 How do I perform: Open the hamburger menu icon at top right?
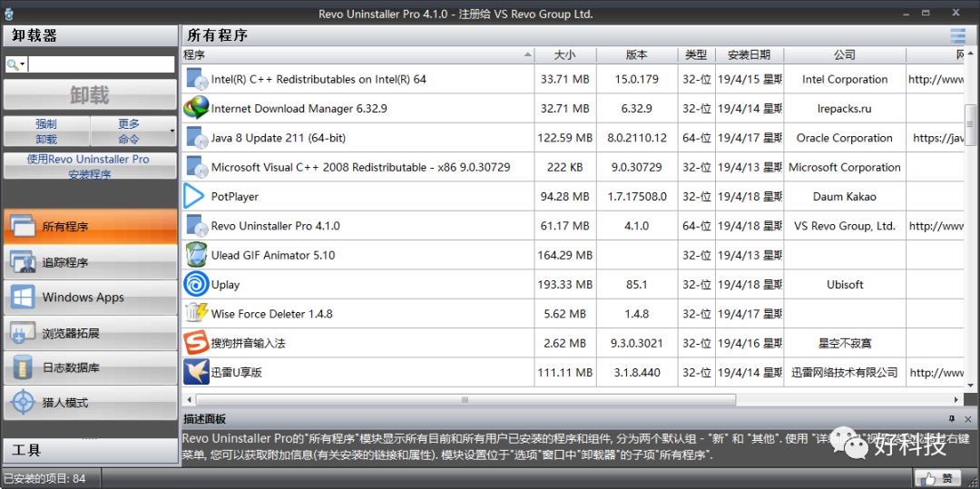click(957, 35)
